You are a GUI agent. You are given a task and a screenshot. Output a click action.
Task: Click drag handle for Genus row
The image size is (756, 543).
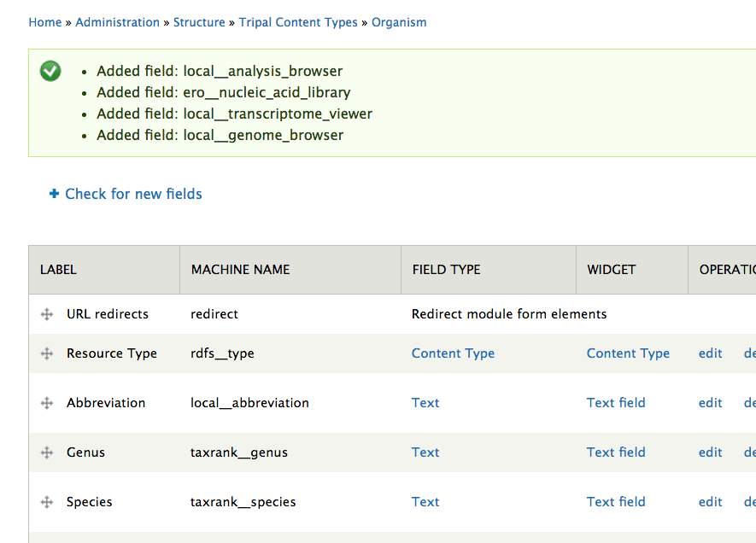tap(47, 452)
